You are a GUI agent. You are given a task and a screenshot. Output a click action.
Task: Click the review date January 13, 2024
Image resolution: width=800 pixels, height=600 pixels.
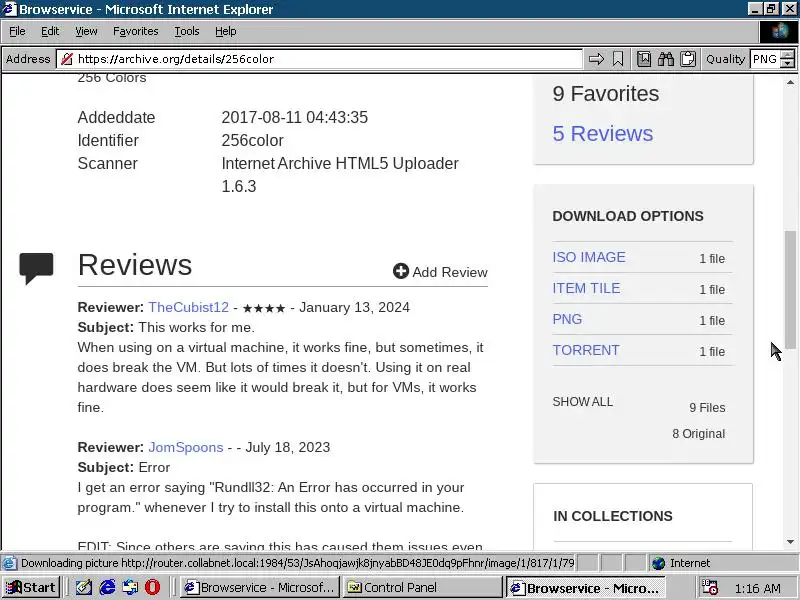click(354, 307)
